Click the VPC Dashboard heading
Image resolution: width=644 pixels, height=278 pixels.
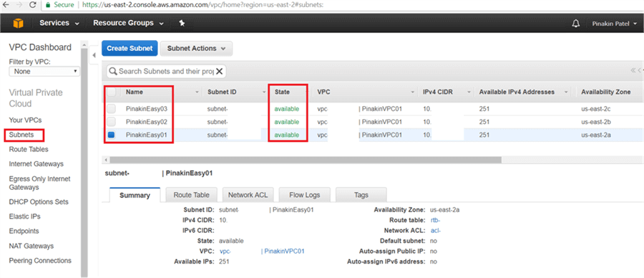pyautogui.click(x=40, y=47)
